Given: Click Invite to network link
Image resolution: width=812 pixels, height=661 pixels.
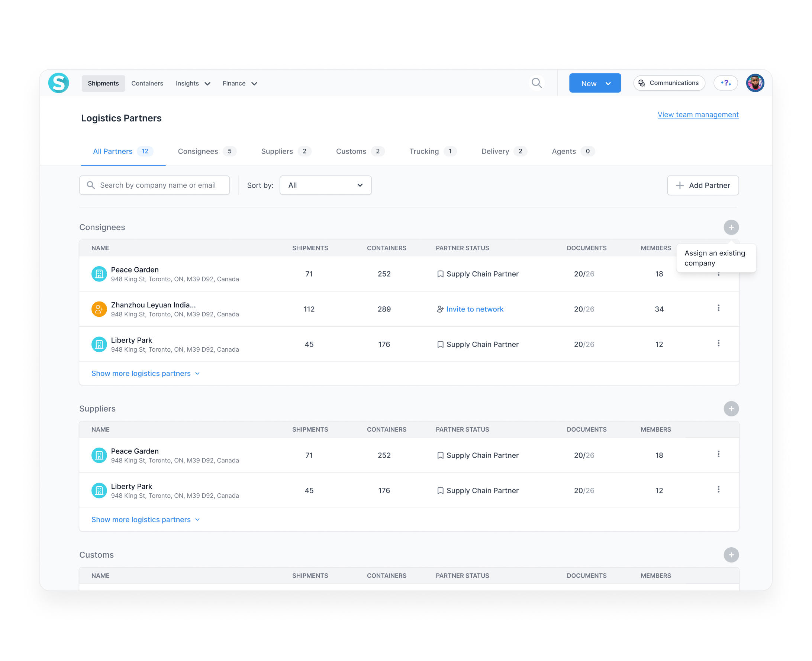Looking at the screenshot, I should 475,309.
